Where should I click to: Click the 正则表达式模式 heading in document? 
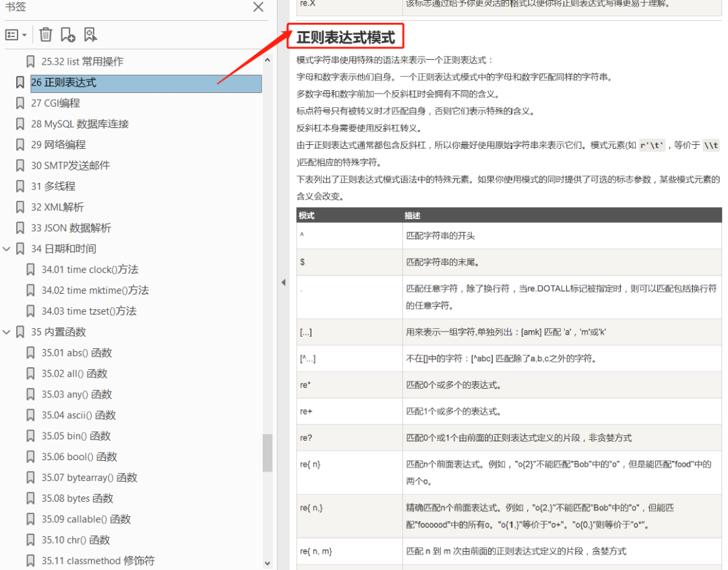click(346, 37)
